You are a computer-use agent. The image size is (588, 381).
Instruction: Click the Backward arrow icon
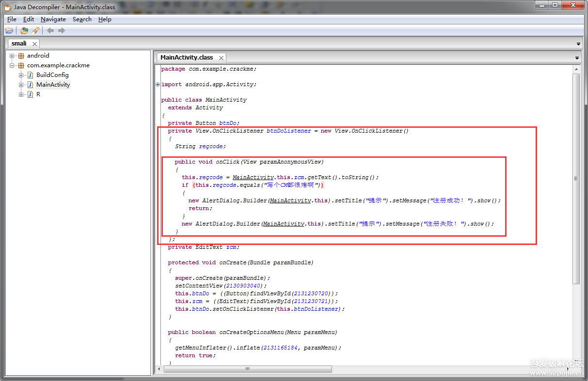[50, 30]
